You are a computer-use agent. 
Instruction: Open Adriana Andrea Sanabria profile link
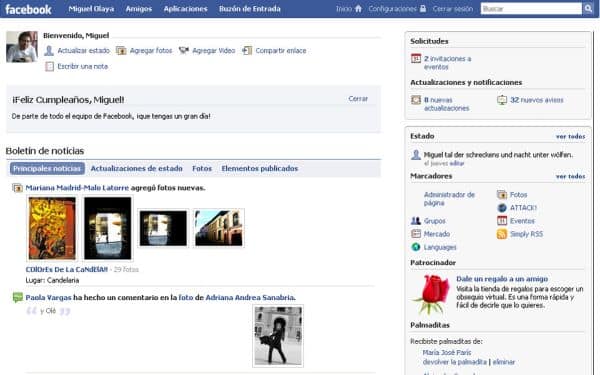click(x=250, y=297)
